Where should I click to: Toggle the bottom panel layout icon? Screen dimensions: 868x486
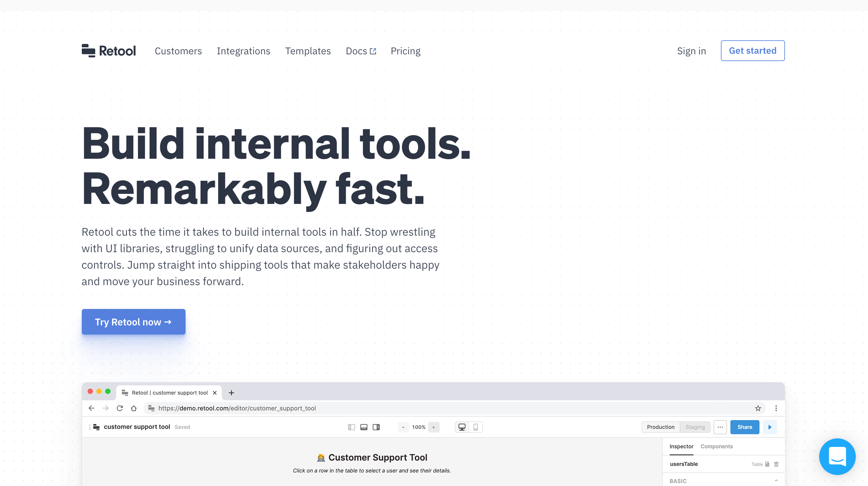pyautogui.click(x=364, y=427)
